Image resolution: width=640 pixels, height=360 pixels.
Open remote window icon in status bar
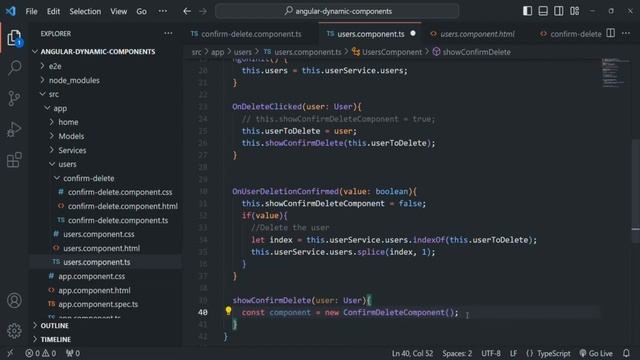[x=10, y=353]
